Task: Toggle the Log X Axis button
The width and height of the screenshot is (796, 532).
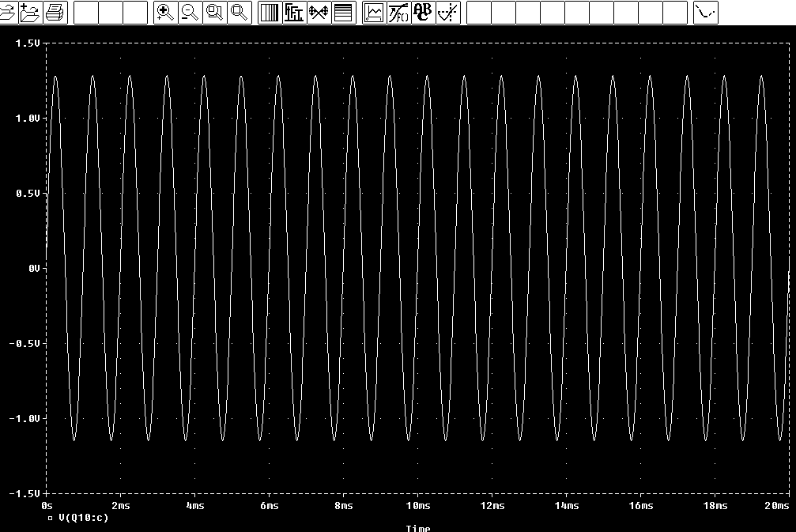Action: [x=270, y=13]
